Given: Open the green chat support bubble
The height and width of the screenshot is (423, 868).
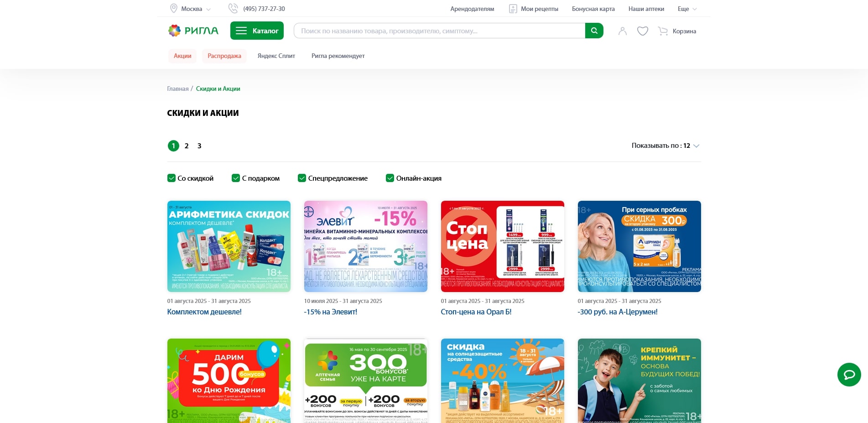Looking at the screenshot, I should [849, 375].
